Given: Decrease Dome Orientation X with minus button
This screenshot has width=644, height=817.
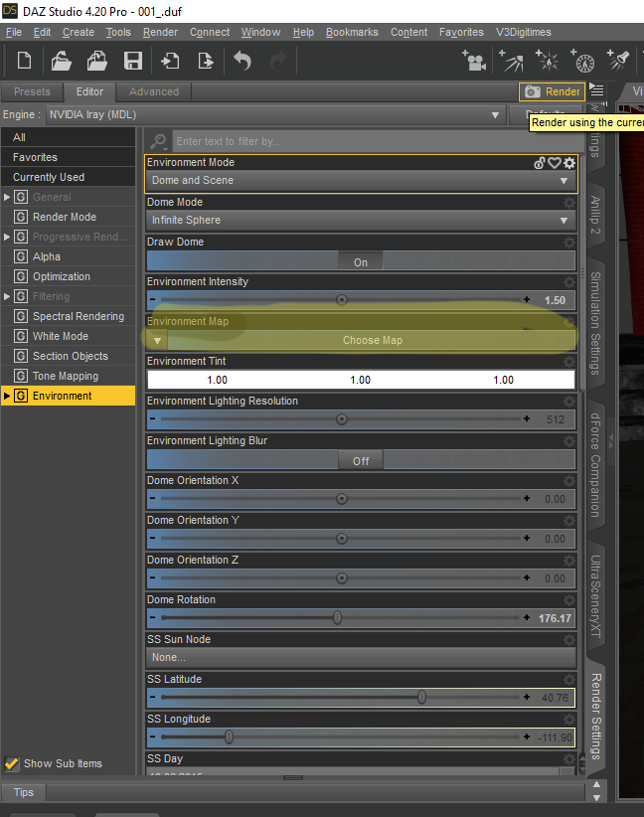Looking at the screenshot, I should click(152, 498).
